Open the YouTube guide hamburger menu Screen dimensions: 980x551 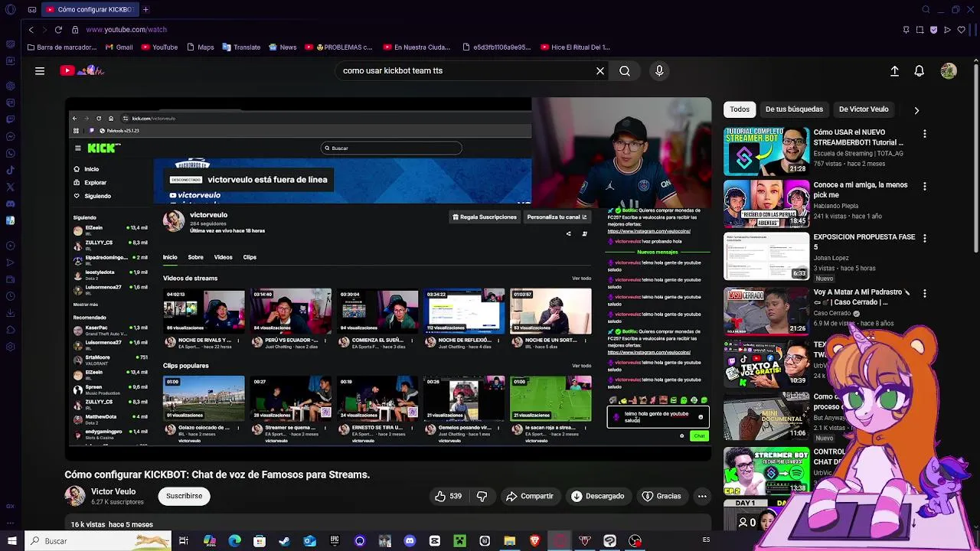point(40,71)
